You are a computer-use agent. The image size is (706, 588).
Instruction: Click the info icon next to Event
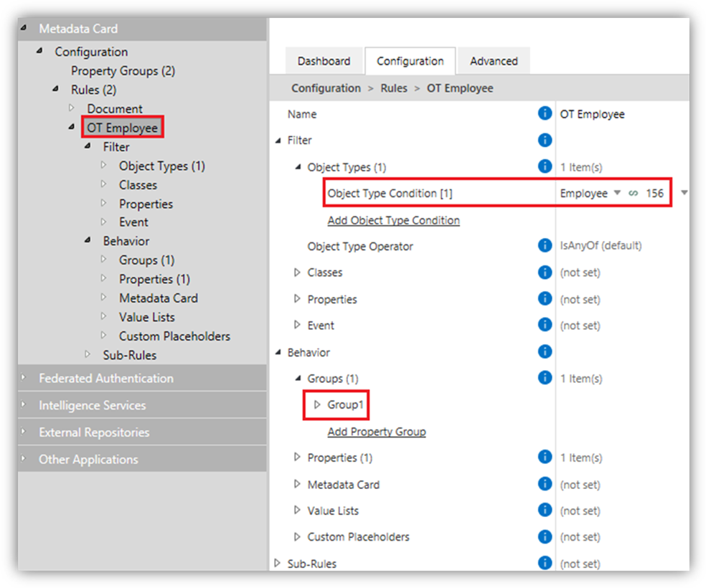(545, 325)
